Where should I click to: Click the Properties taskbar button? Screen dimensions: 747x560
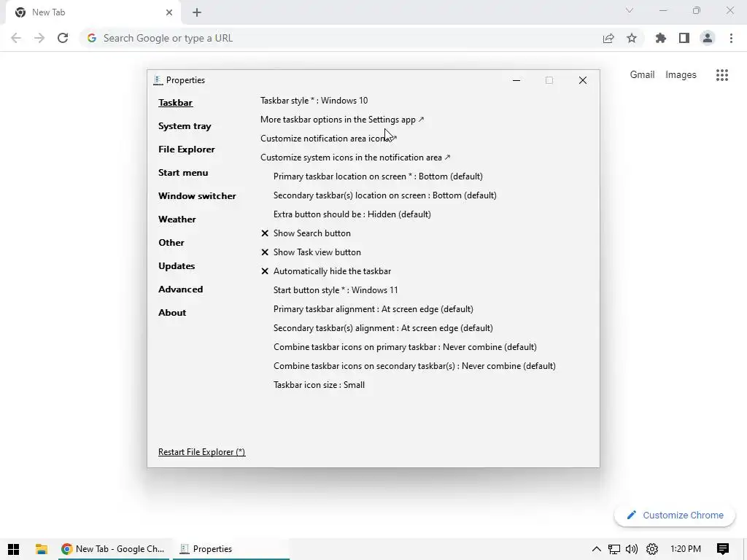coord(231,549)
